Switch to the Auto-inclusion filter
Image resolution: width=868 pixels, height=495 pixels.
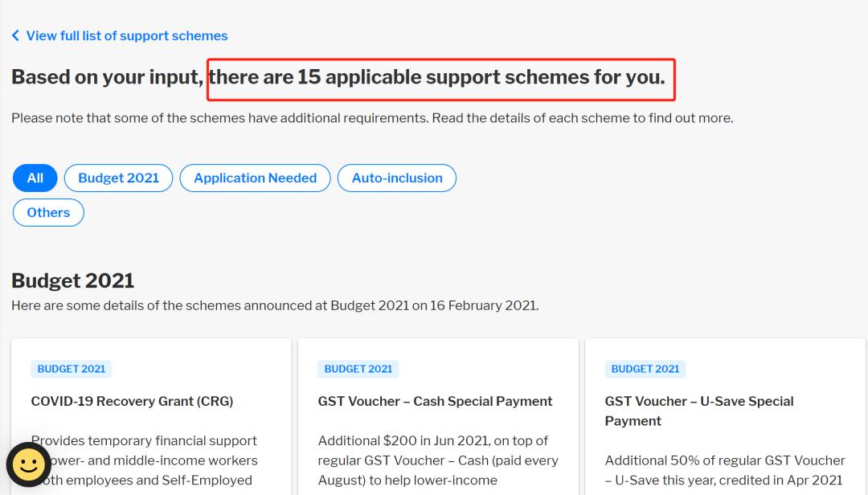coord(397,178)
